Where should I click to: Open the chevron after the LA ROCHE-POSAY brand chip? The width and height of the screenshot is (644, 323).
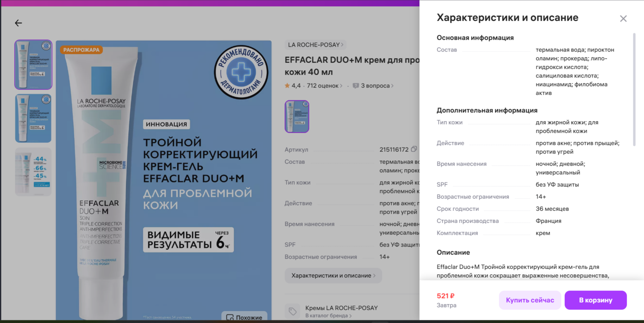(x=342, y=45)
